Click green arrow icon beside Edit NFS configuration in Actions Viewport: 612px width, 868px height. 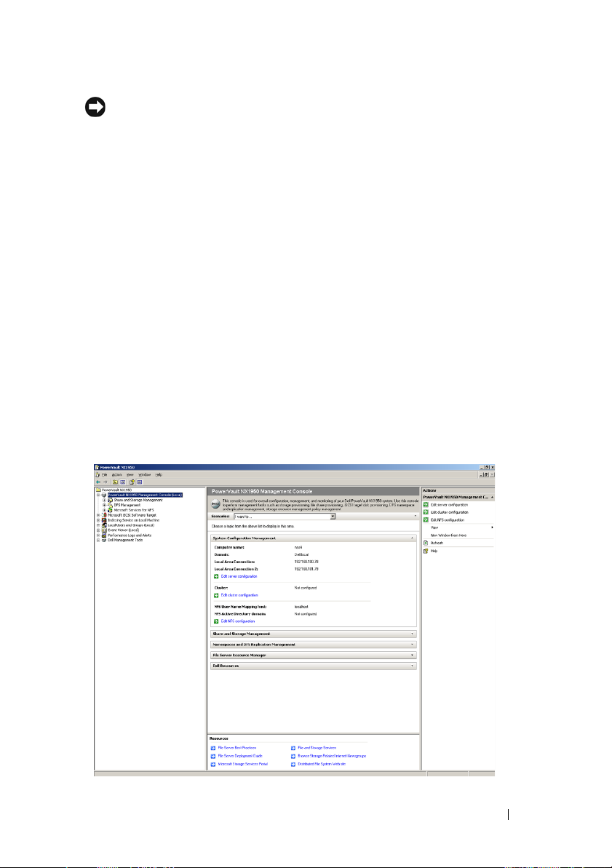pos(426,519)
